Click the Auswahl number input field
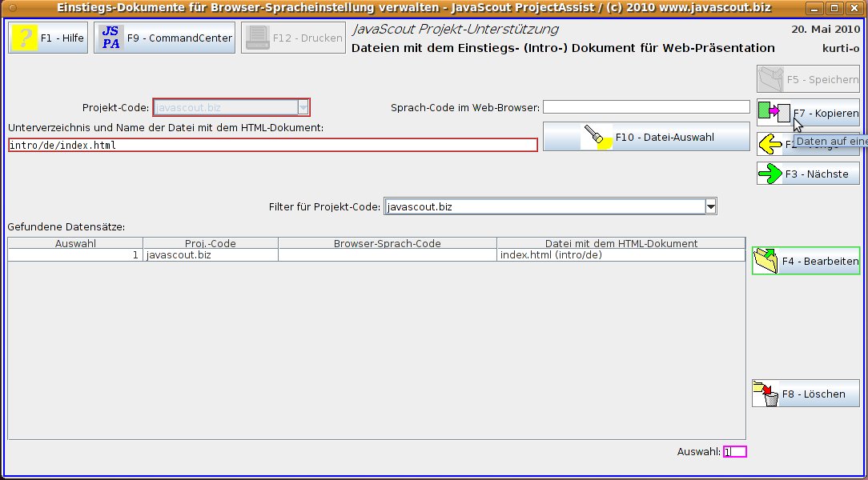The height and width of the screenshot is (480, 868). [x=734, y=452]
